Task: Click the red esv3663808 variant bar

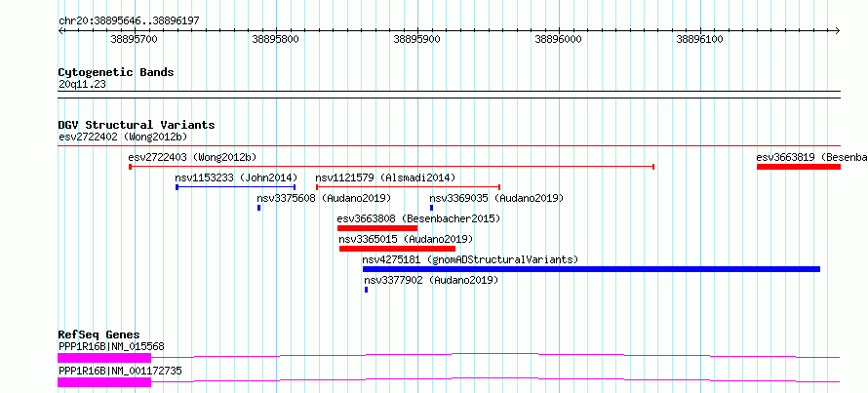Action: (377, 228)
